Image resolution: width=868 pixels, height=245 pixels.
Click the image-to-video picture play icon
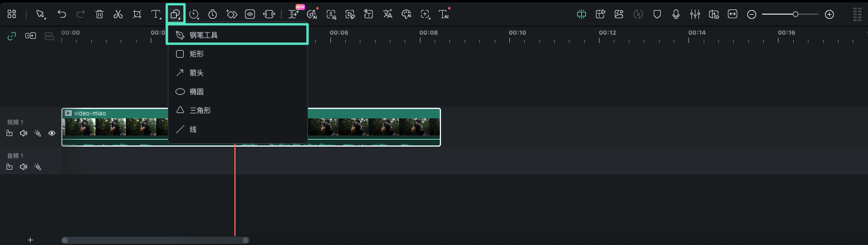(619, 14)
